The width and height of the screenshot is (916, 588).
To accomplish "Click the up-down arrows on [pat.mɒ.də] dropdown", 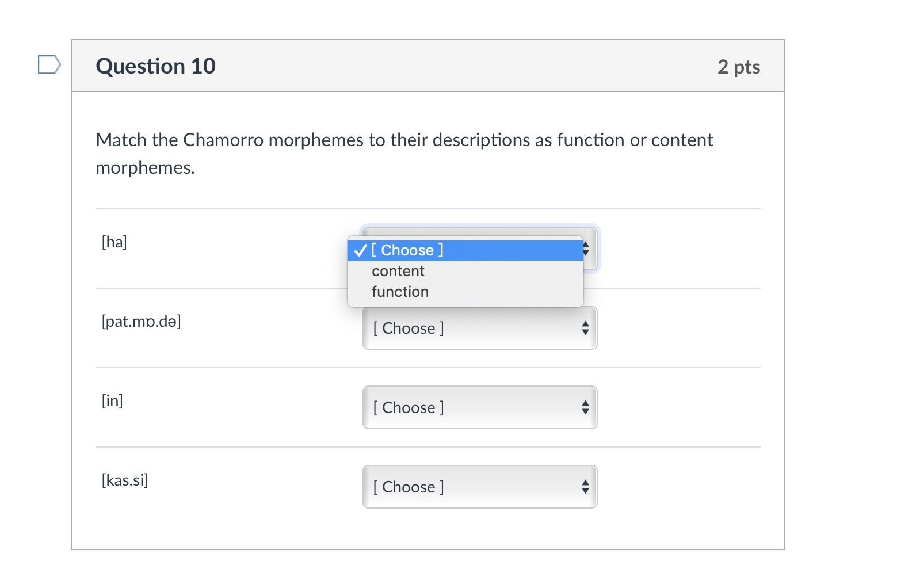I will click(x=585, y=328).
